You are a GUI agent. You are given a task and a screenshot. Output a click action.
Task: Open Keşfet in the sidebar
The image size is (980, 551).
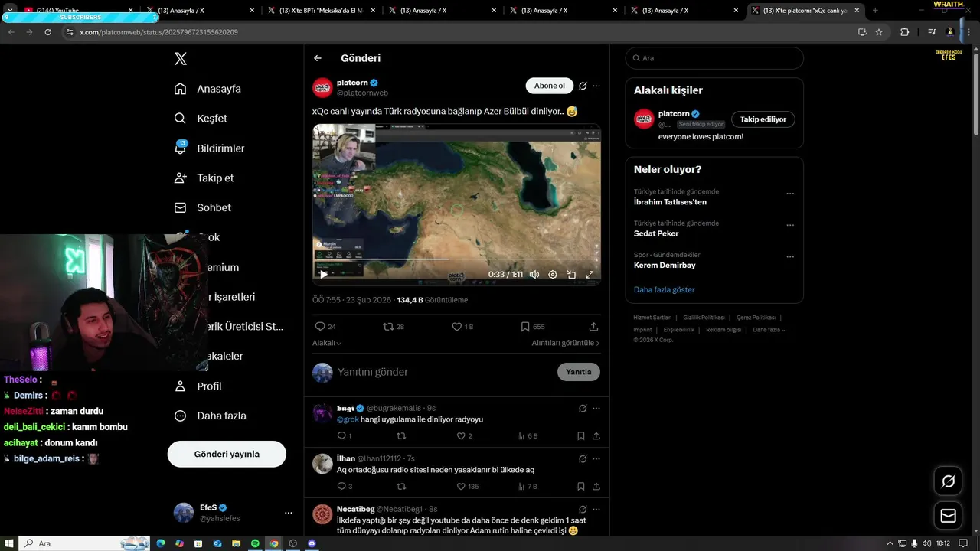[201, 119]
